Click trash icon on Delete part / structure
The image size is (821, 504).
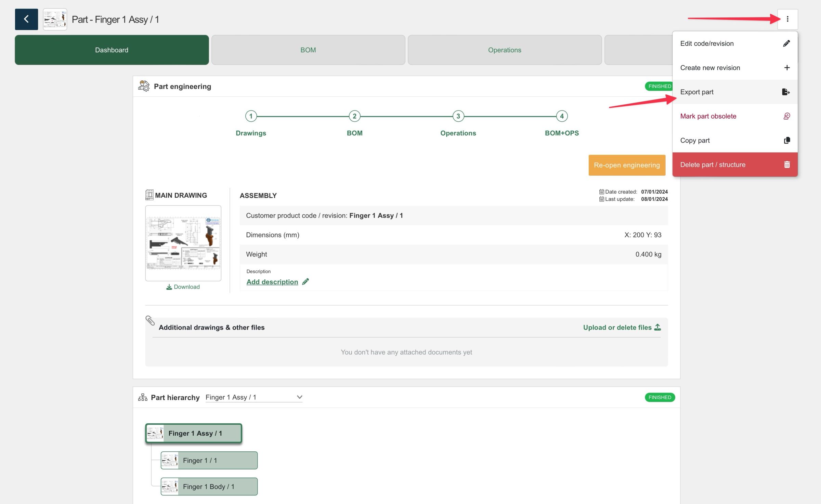[786, 165]
